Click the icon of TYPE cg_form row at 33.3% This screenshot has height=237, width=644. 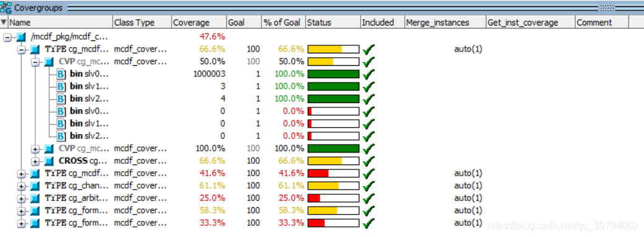click(35, 223)
